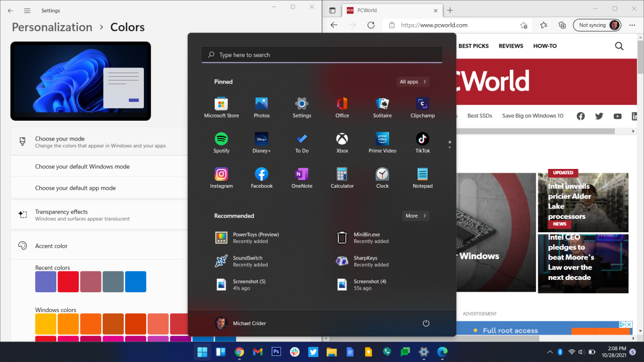Open Michael Crider user account menu
The height and width of the screenshot is (362, 644).
click(240, 323)
